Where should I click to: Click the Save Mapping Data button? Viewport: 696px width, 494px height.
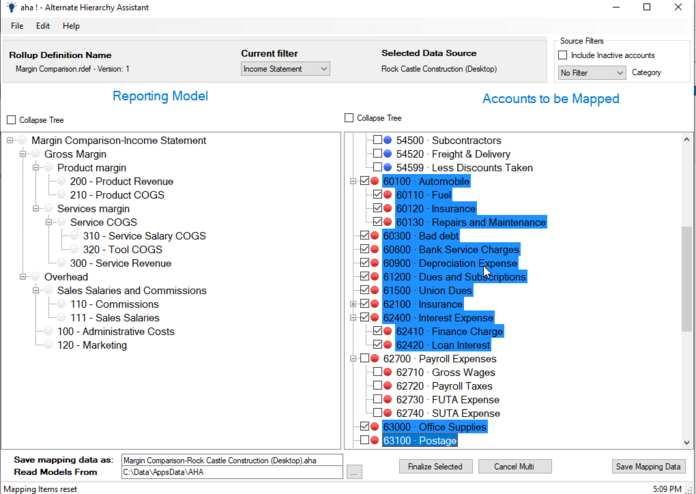click(x=648, y=466)
